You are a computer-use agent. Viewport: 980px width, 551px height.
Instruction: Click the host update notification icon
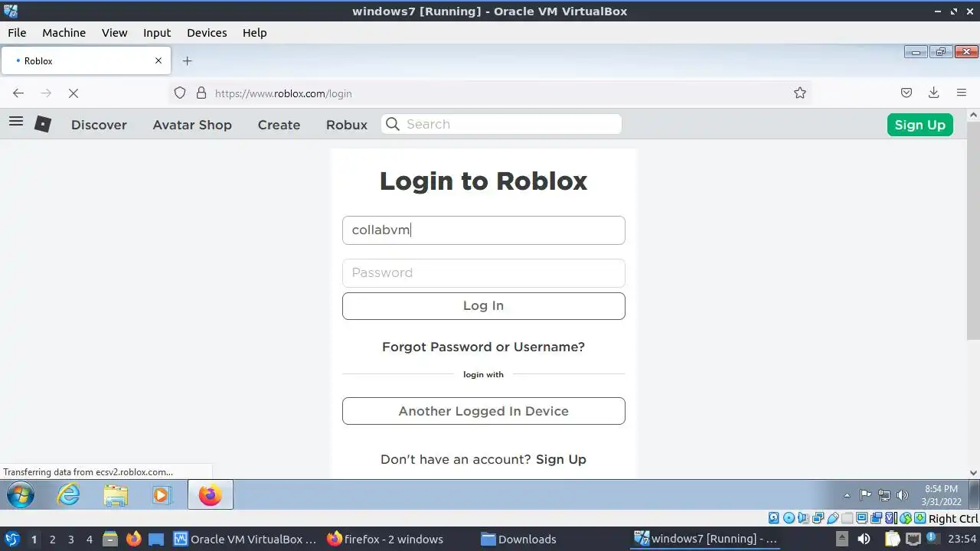933,538
